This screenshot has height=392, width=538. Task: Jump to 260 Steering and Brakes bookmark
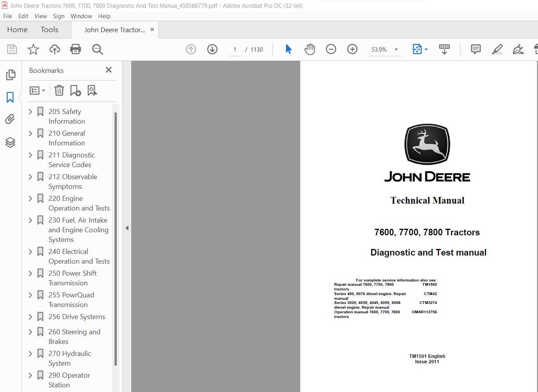75,337
